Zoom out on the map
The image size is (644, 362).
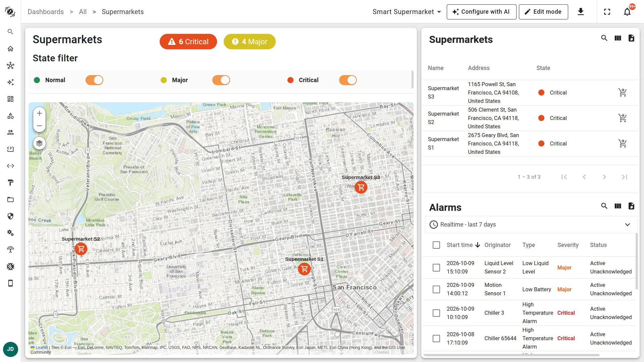click(x=39, y=126)
